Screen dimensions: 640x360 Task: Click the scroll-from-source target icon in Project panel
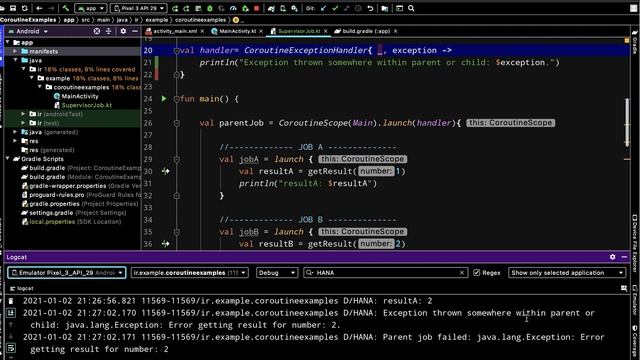click(97, 31)
